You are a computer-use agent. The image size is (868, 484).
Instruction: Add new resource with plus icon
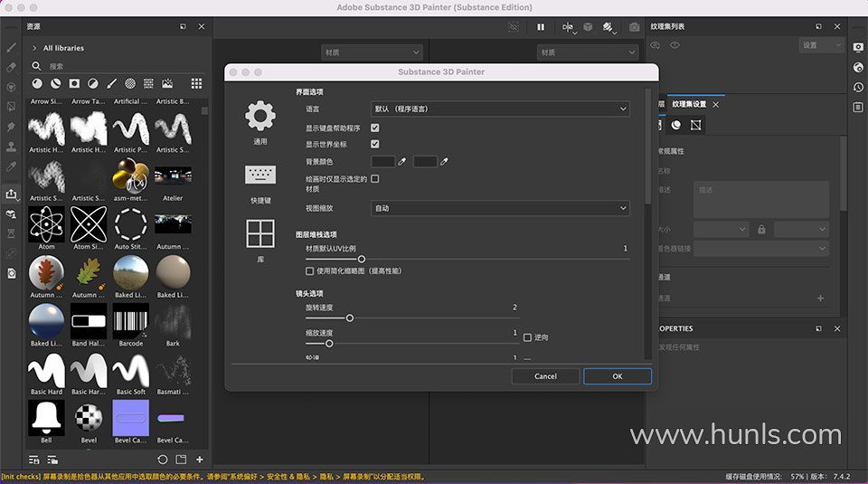click(x=199, y=460)
